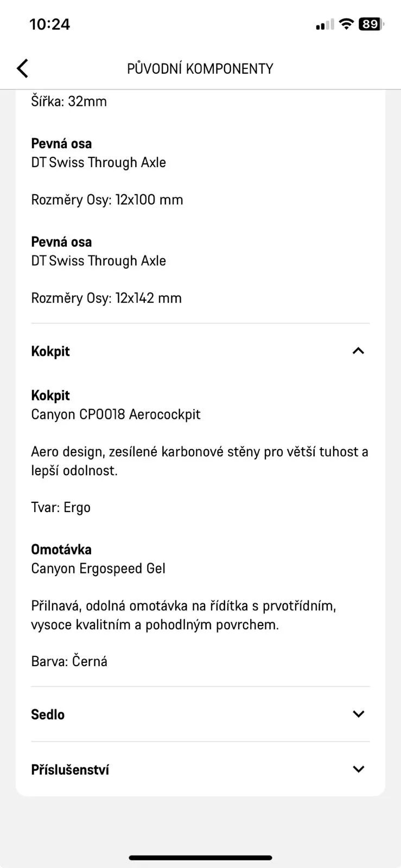
Task: Expand the Příslušenství section chevron
Action: [358, 769]
